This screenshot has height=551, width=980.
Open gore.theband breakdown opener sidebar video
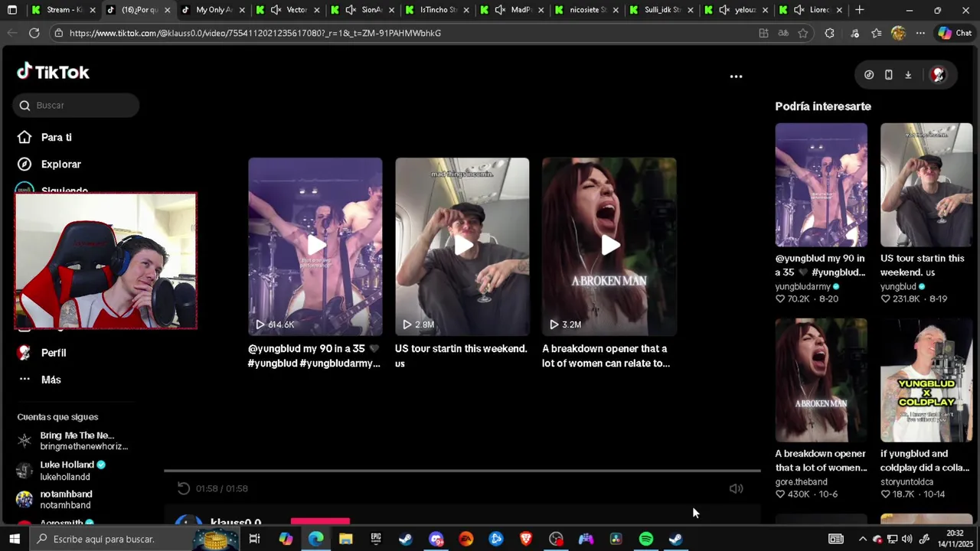point(821,380)
